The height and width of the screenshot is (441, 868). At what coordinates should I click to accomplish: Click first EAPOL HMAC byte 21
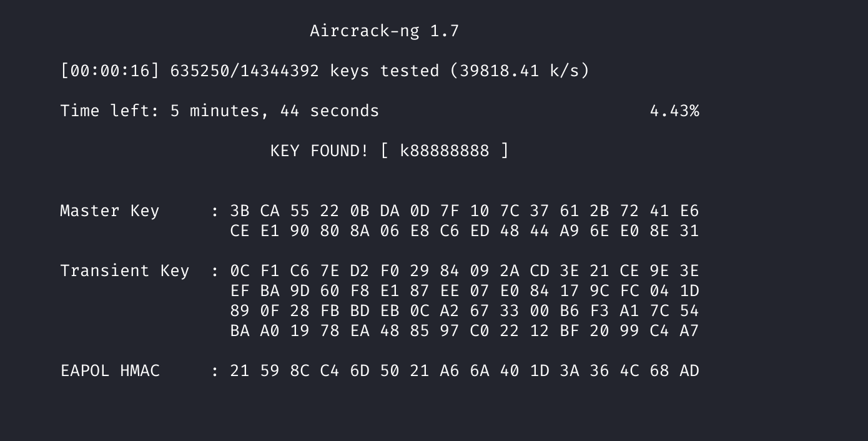pos(240,370)
